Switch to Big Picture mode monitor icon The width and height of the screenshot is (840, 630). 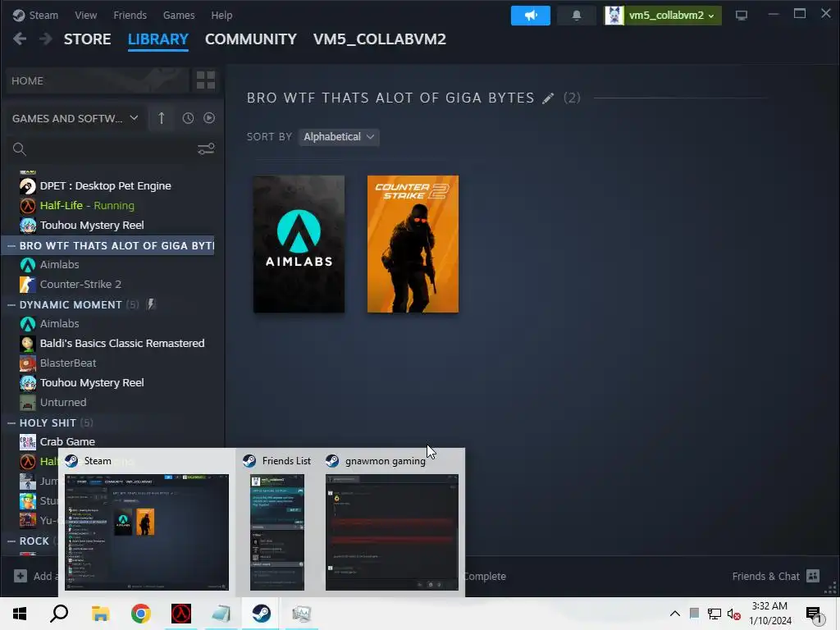tap(742, 16)
